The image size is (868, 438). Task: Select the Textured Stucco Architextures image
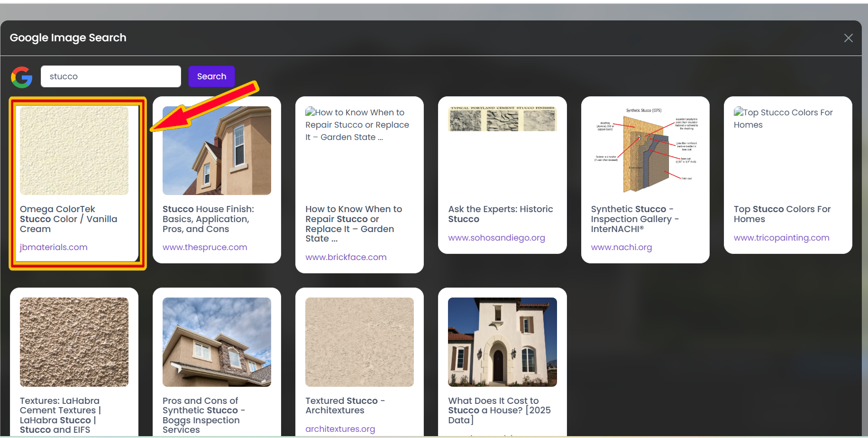click(359, 342)
